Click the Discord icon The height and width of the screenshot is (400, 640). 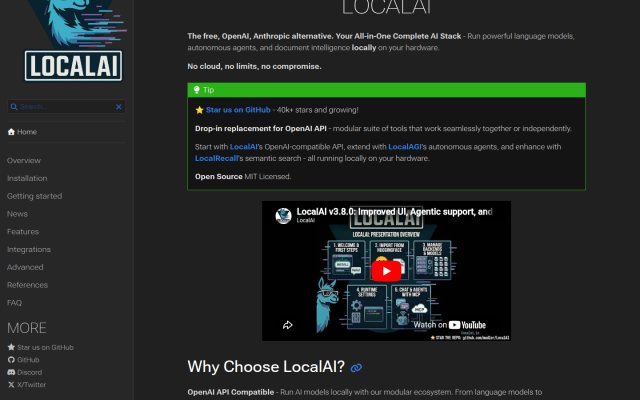11,372
